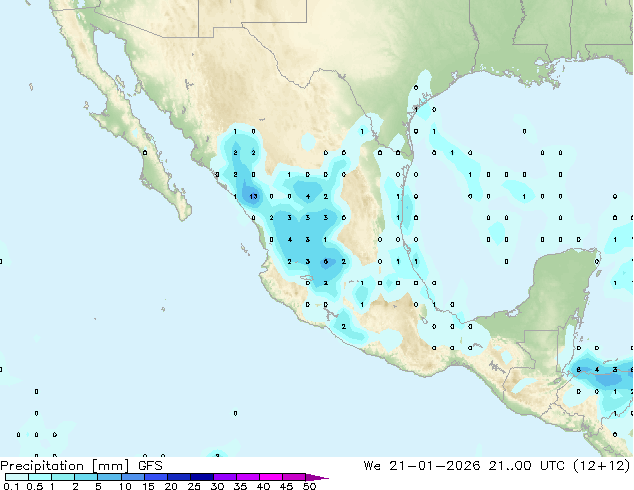634x490 pixels.
Task: Click the 'Precipitation' word in the legend title
Action: point(42,466)
